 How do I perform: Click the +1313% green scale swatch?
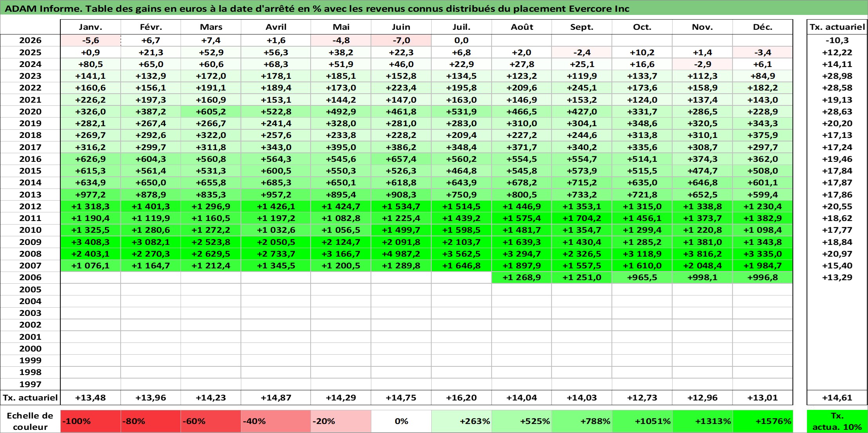[x=702, y=421]
